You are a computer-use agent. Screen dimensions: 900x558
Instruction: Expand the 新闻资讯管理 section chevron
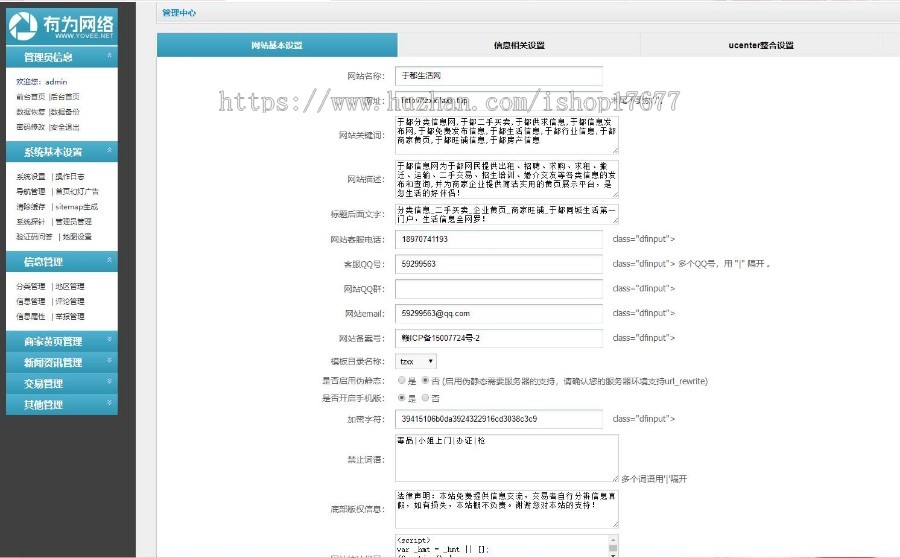[x=109, y=361]
